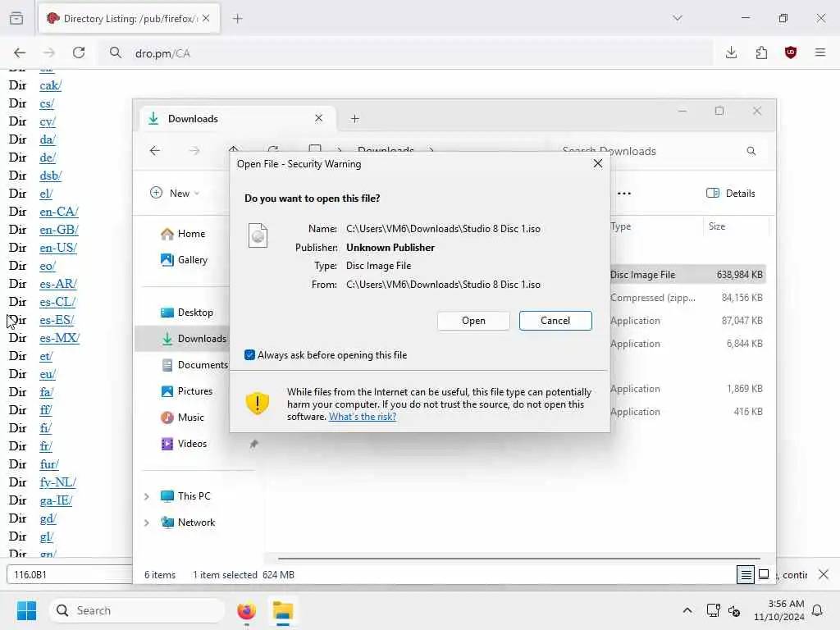Click the yellow warning shield icon

click(257, 403)
